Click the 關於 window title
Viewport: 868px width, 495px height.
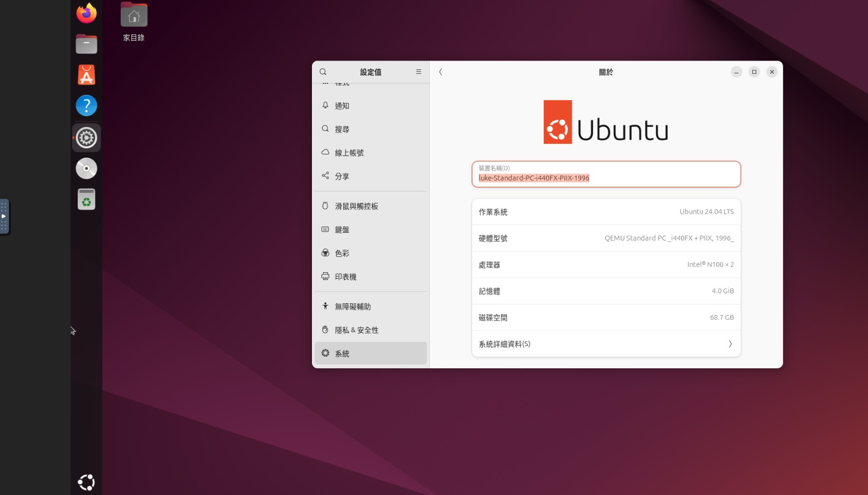(x=606, y=72)
